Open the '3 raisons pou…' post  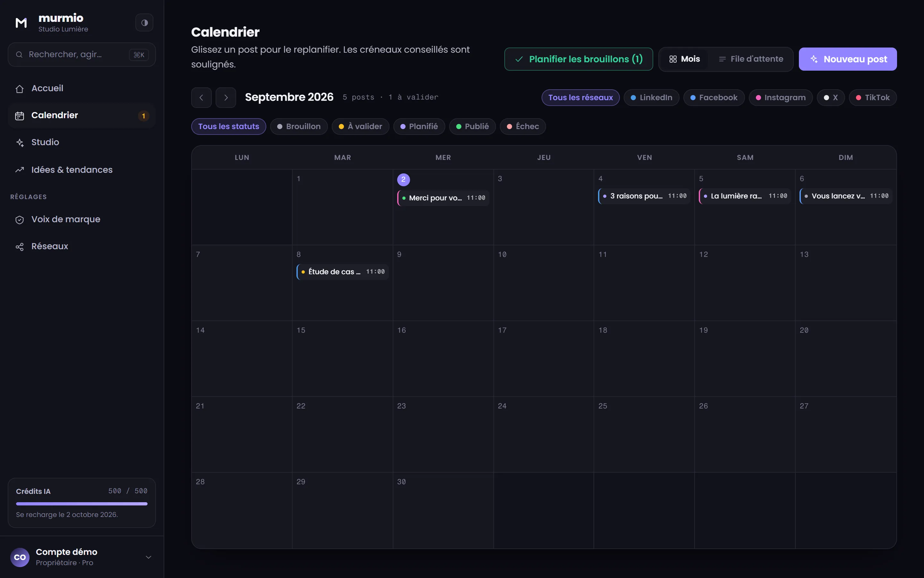pyautogui.click(x=644, y=196)
